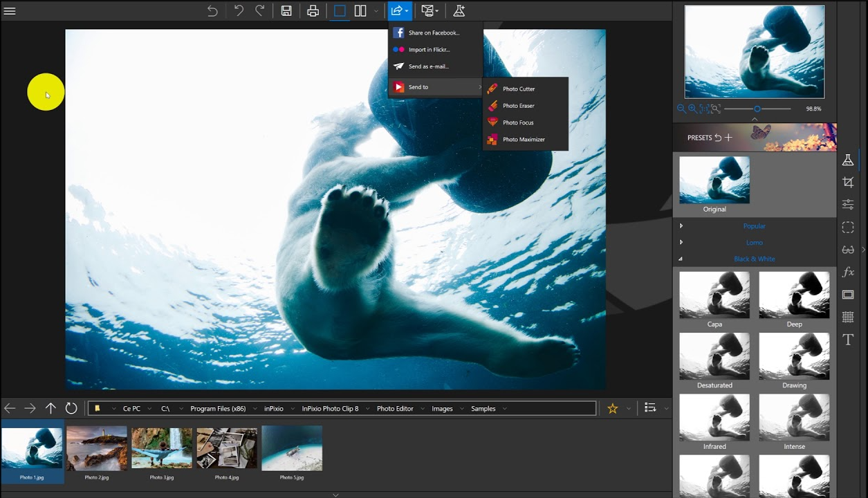
Task: Expand the Popular presets category
Action: pos(755,225)
